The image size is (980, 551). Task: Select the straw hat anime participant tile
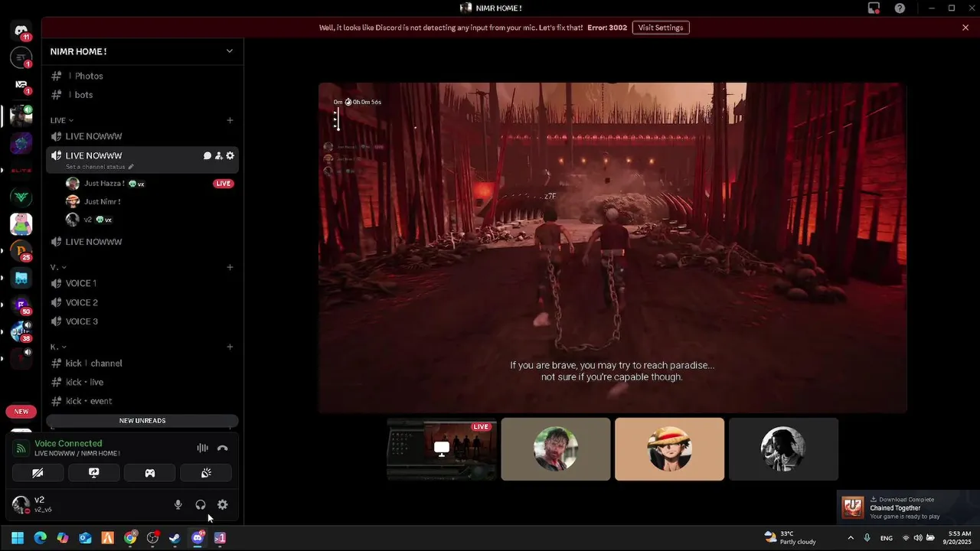click(669, 449)
